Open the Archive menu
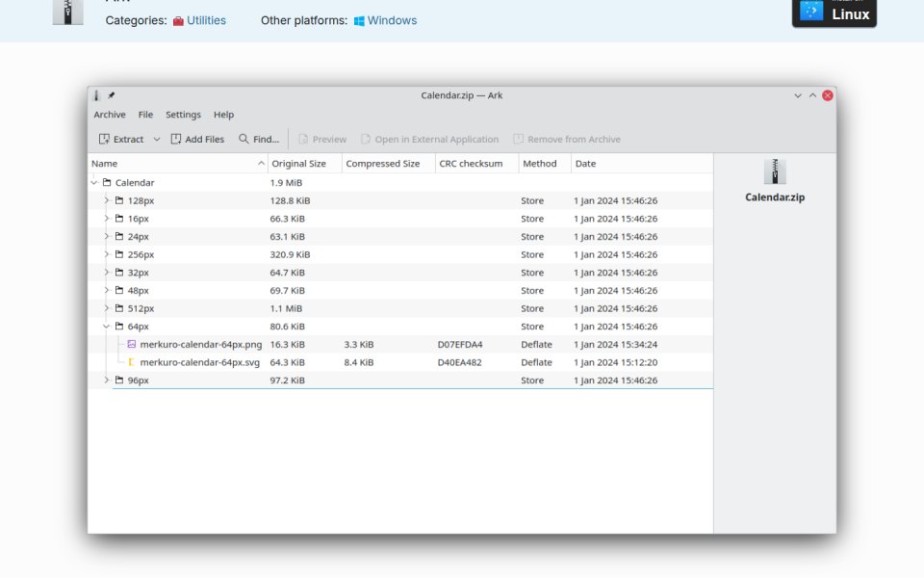The image size is (924, 578). tap(110, 115)
